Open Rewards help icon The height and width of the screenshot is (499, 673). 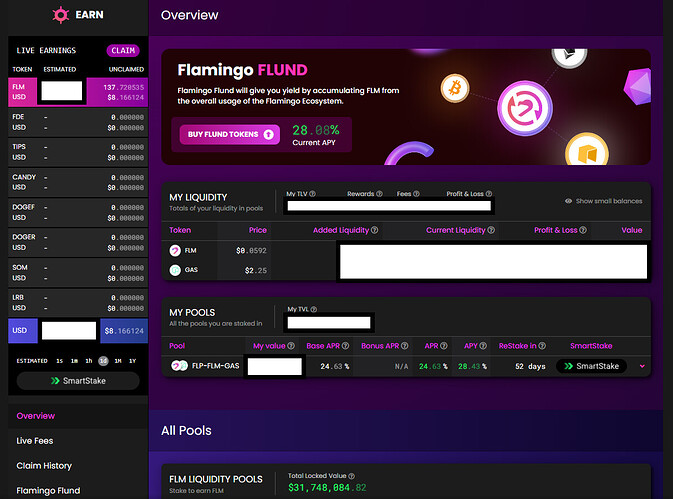(x=379, y=194)
